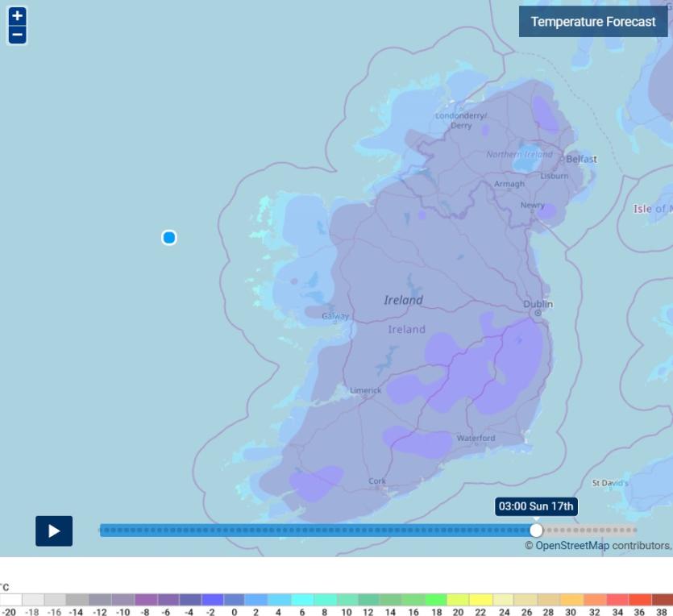
Task: Click the timeline slider handle
Action: tap(536, 530)
